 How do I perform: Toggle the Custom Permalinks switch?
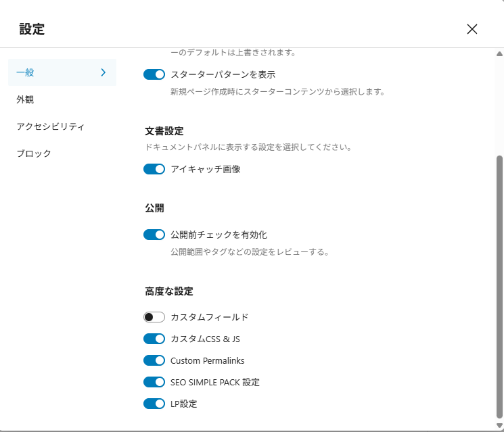click(154, 360)
